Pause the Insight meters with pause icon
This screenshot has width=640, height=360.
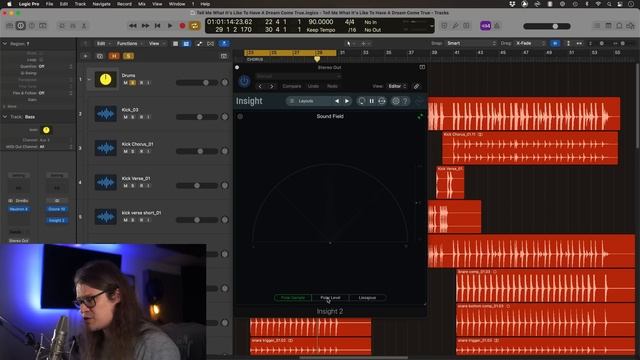[x=371, y=101]
